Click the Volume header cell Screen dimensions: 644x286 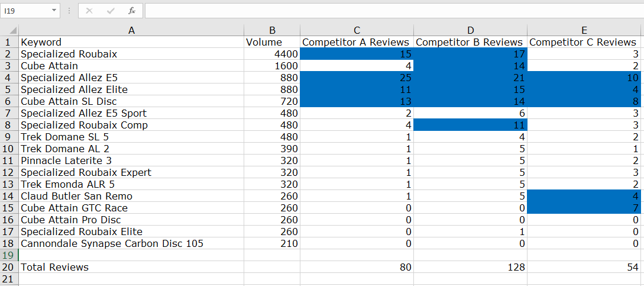(x=272, y=42)
